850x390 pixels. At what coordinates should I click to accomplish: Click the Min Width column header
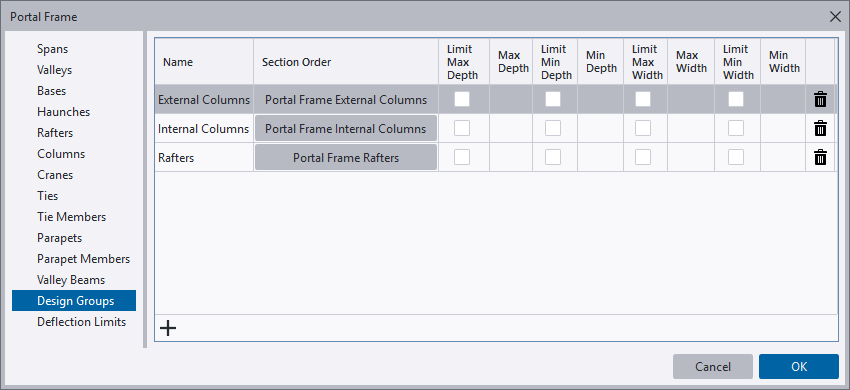click(x=783, y=62)
